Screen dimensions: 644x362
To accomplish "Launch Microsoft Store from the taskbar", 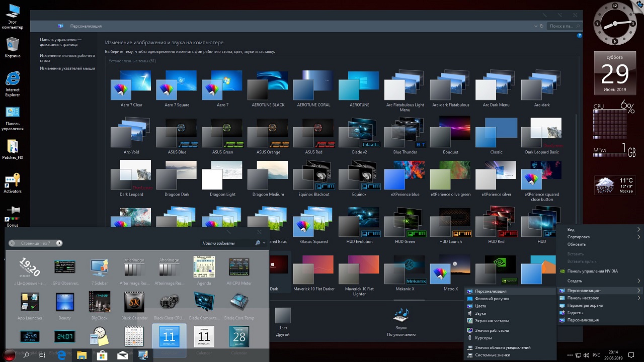I will (102, 355).
